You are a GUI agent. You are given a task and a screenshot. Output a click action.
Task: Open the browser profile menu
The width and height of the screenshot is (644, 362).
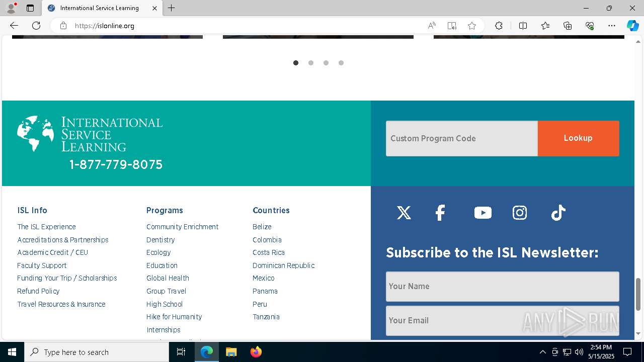coord(11,8)
